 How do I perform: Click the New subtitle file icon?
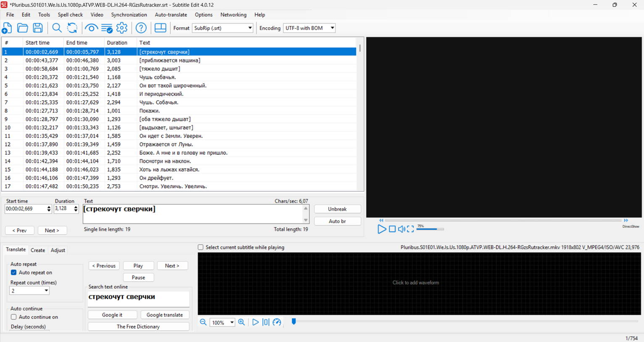pos(7,28)
